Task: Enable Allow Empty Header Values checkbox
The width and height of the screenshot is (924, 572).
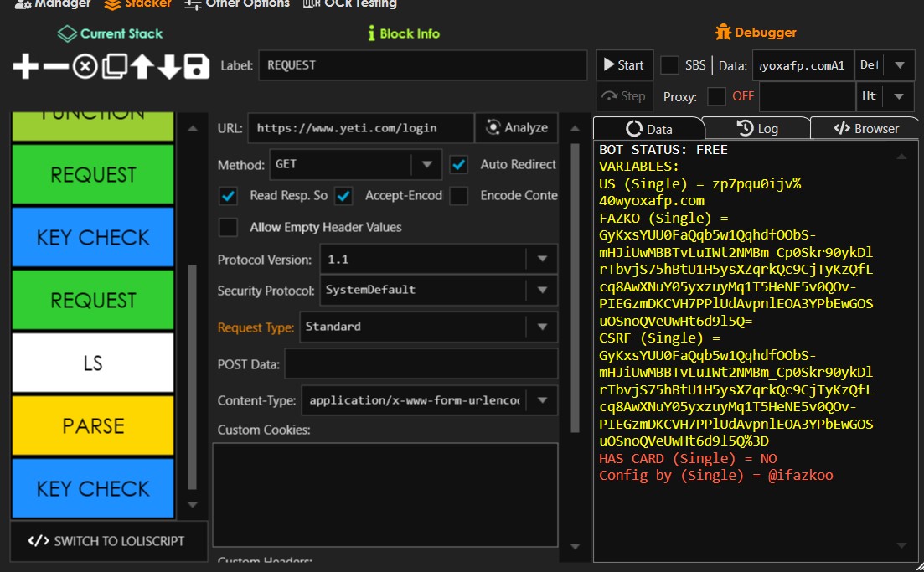Action: pyautogui.click(x=227, y=227)
